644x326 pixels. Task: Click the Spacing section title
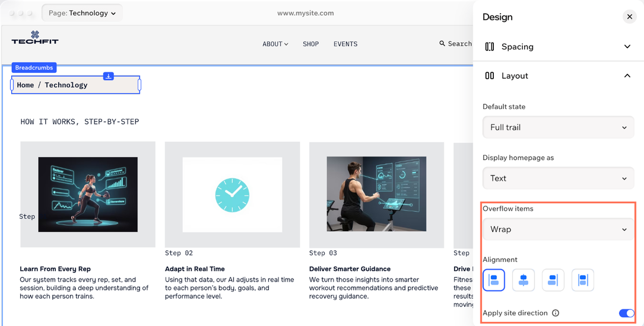(518, 47)
